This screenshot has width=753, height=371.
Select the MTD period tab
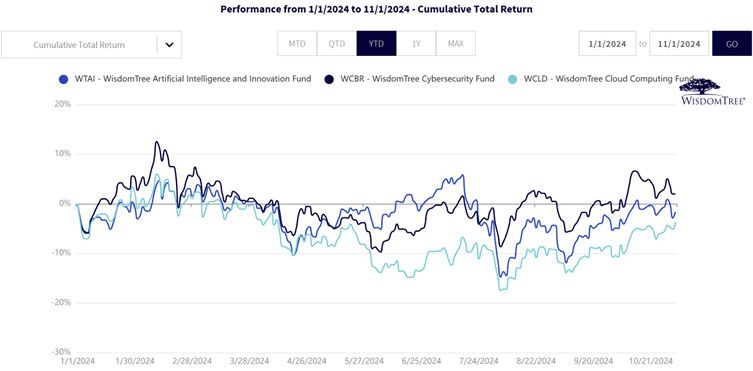297,43
